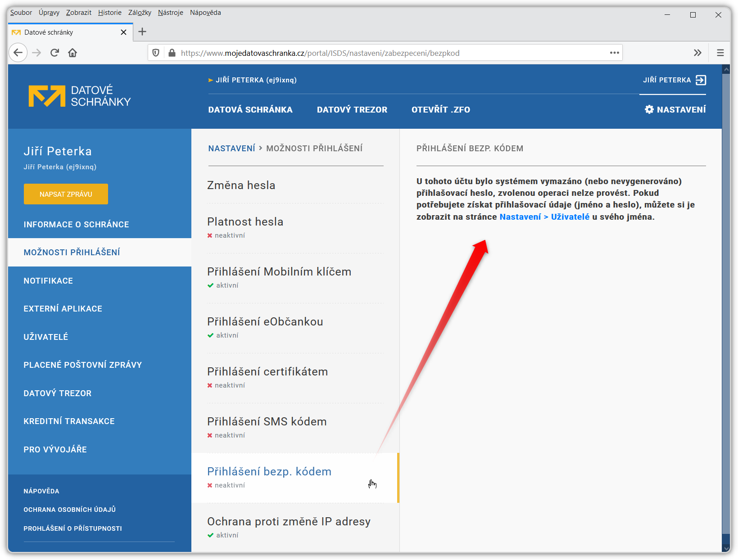Log out using the exit icon
Image resolution: width=738 pixels, height=560 pixels.
pyautogui.click(x=701, y=80)
